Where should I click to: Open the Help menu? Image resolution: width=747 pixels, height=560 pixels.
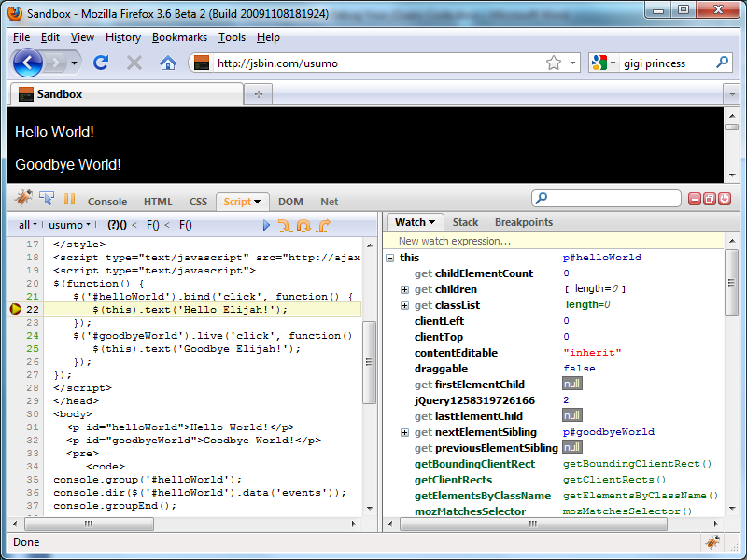(x=268, y=37)
